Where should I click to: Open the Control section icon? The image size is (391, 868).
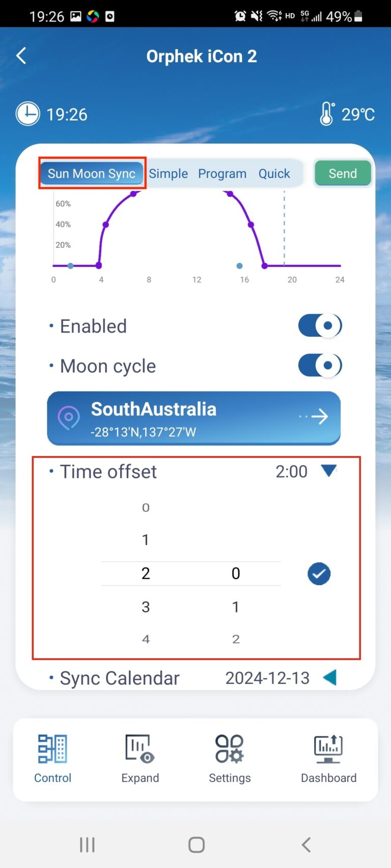(x=52, y=749)
